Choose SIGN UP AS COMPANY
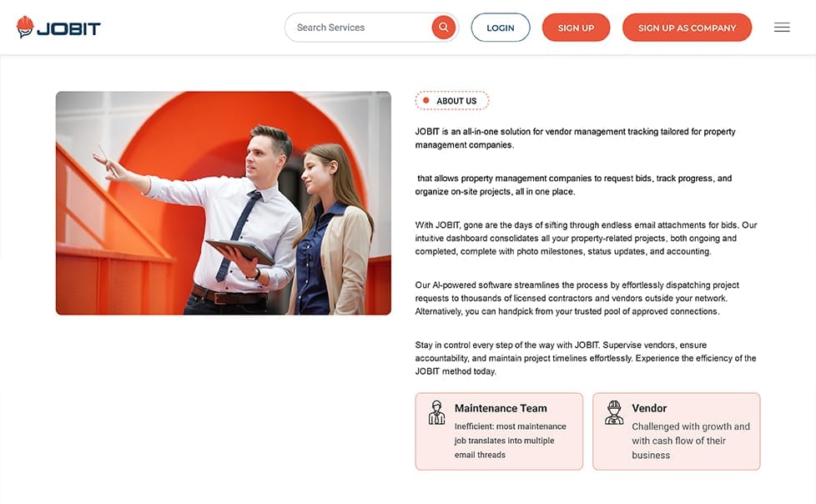 [687, 28]
